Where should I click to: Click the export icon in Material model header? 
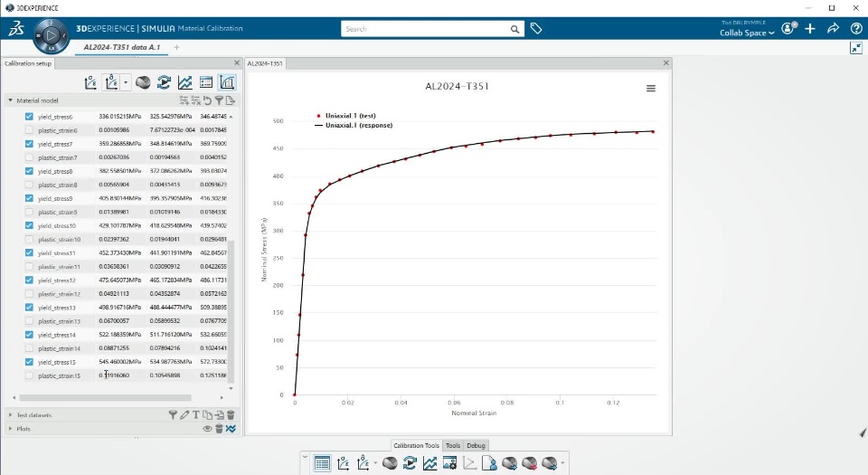(x=231, y=100)
